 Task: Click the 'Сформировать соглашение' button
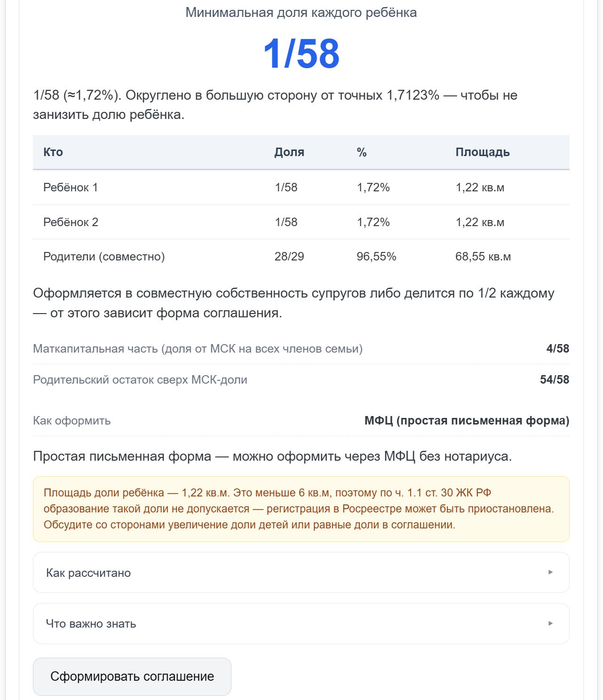132,676
